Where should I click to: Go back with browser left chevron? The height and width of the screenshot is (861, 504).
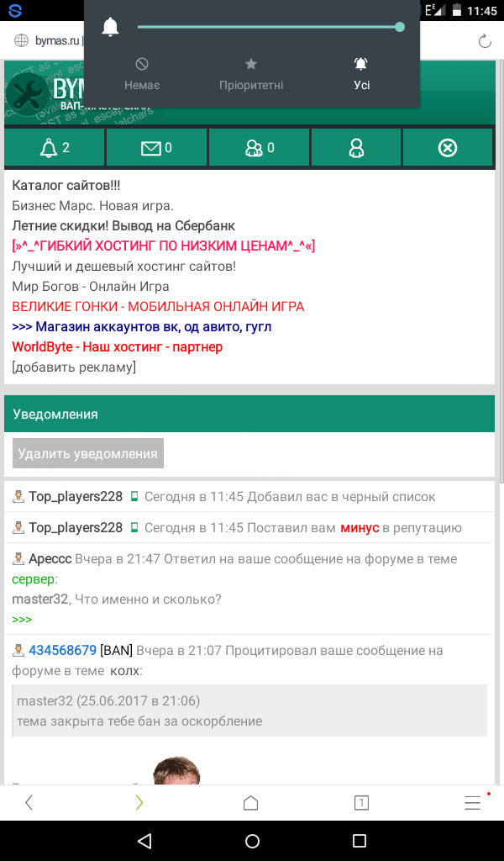pyautogui.click(x=29, y=803)
